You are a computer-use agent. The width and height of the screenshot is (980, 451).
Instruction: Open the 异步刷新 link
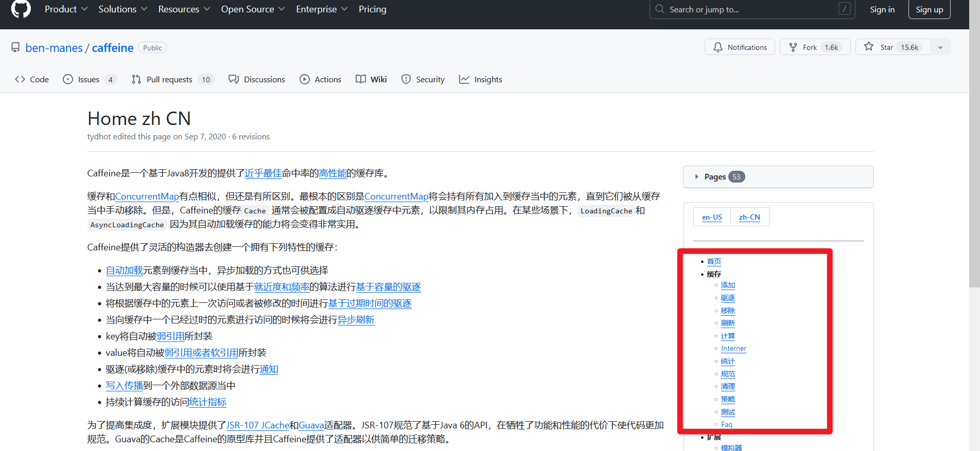tap(356, 320)
